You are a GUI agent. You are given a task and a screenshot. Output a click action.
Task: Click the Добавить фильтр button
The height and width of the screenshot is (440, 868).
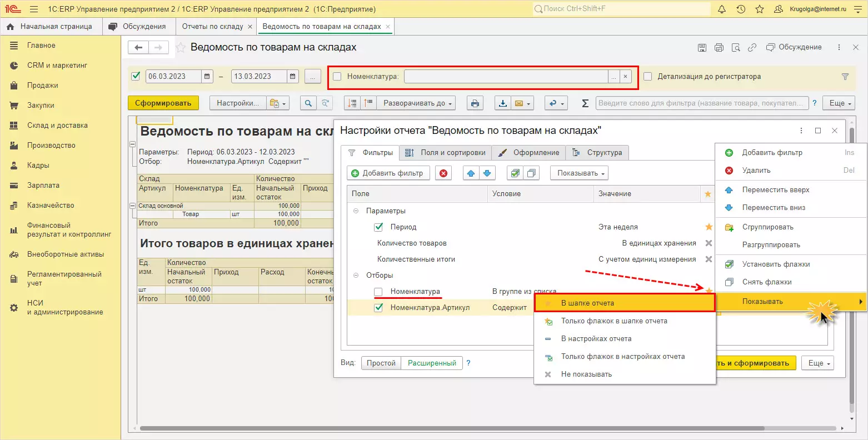tap(388, 173)
